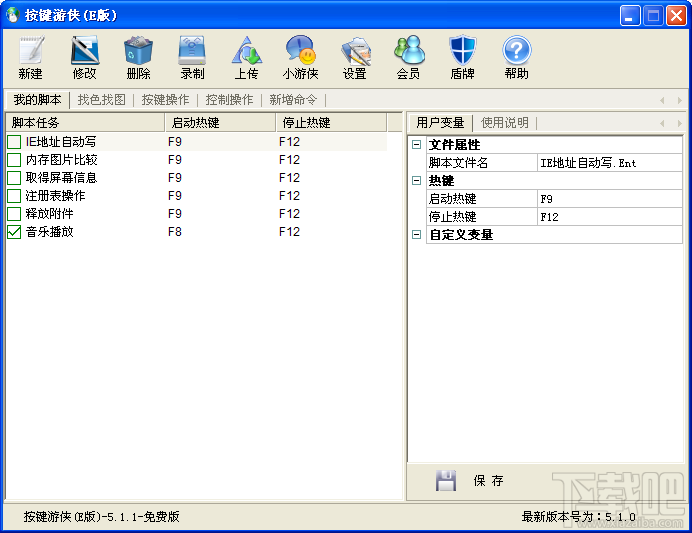692x533 pixels.
Task: Minimize the 按键游侠 window
Action: tap(630, 16)
